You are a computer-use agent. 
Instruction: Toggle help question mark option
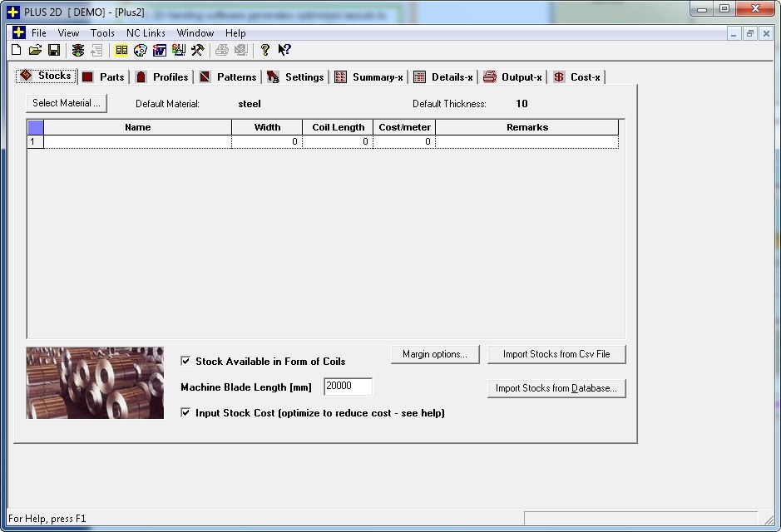coord(264,50)
